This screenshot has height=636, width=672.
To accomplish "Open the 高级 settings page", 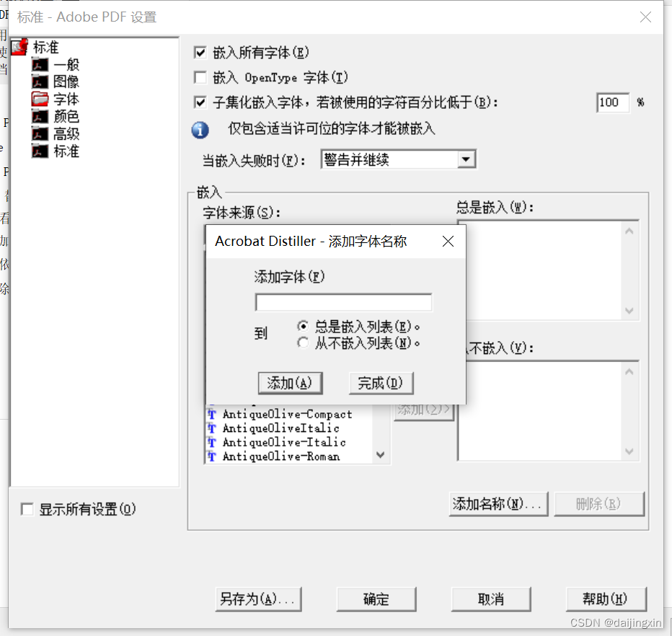I will [66, 133].
